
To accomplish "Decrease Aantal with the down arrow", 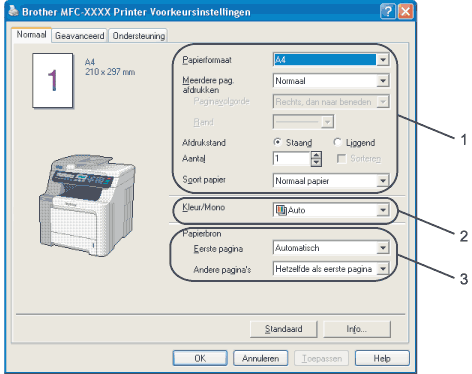I will coord(316,162).
